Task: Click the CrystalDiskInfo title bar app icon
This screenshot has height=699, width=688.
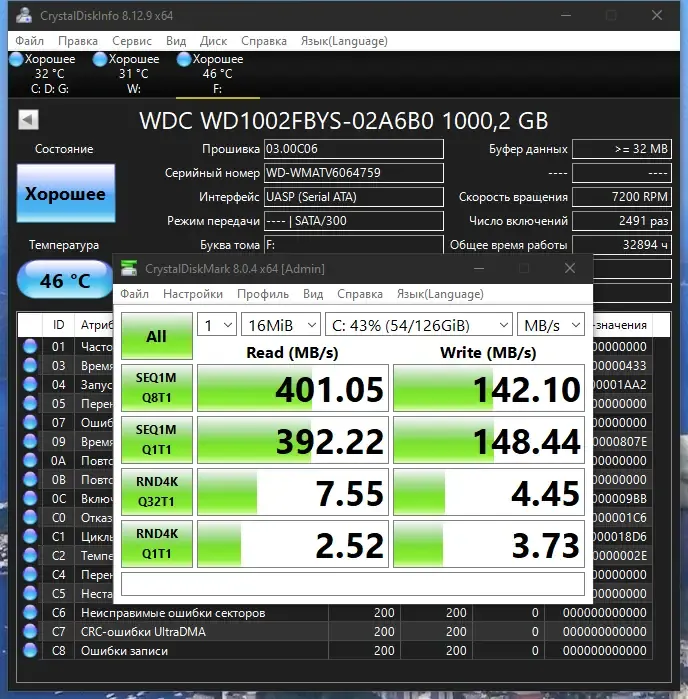Action: (x=24, y=15)
